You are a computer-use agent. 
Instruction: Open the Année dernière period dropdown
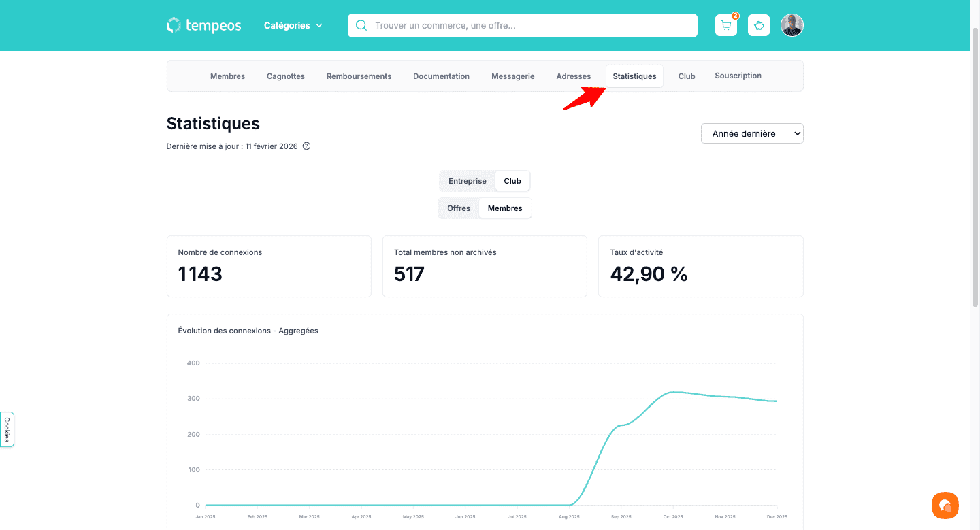751,134
